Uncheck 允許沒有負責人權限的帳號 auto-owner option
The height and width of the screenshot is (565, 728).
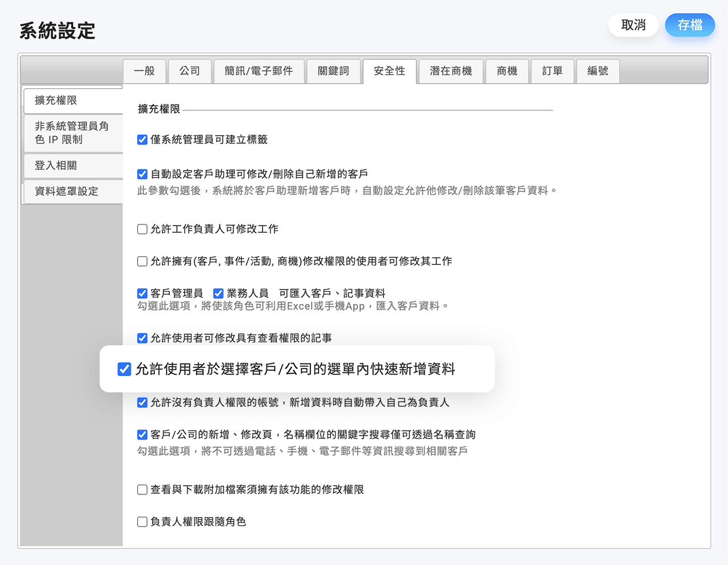(x=142, y=402)
